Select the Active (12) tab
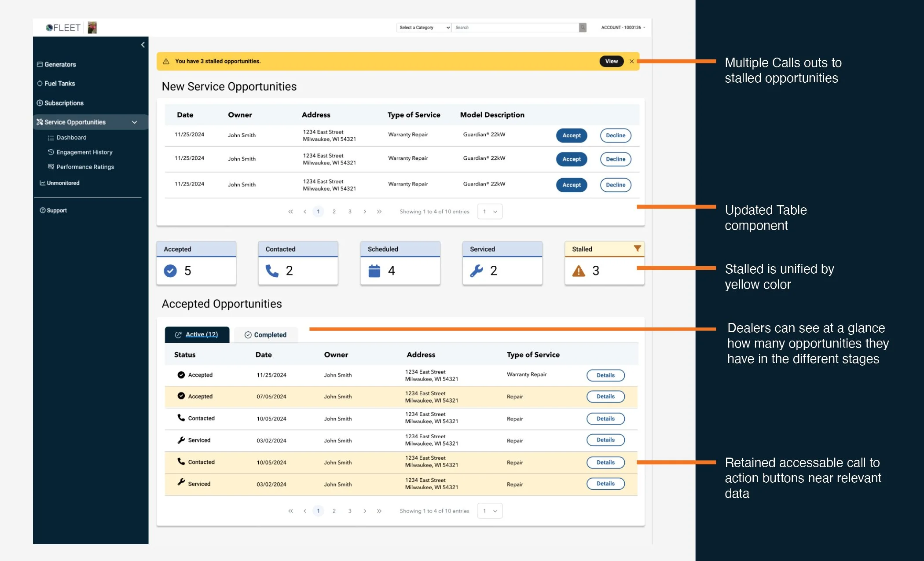The image size is (924, 561). 197,335
